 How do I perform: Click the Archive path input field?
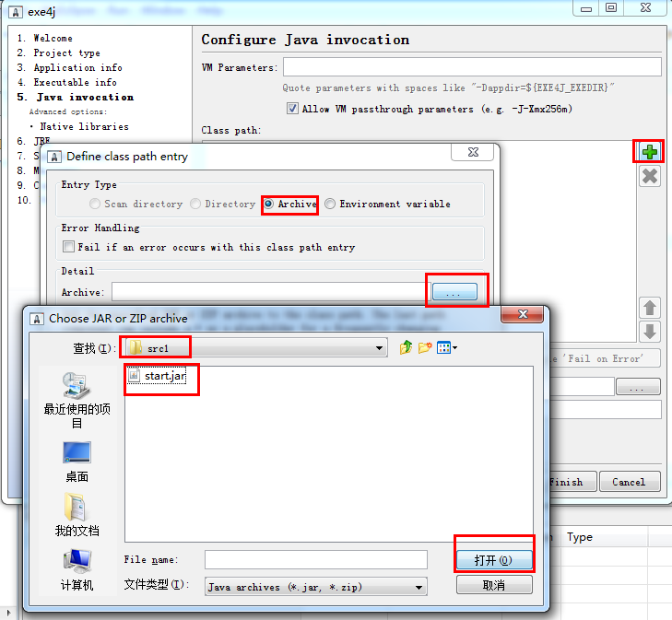coord(271,292)
